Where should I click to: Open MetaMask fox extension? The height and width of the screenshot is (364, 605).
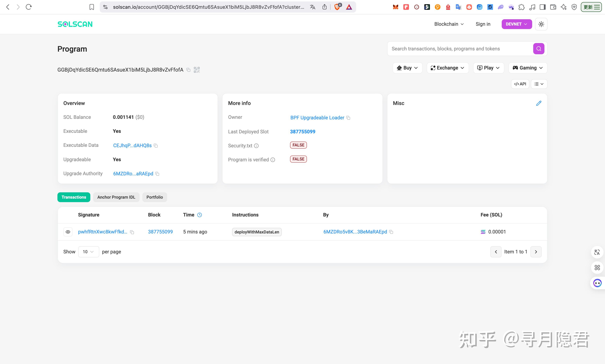[395, 7]
